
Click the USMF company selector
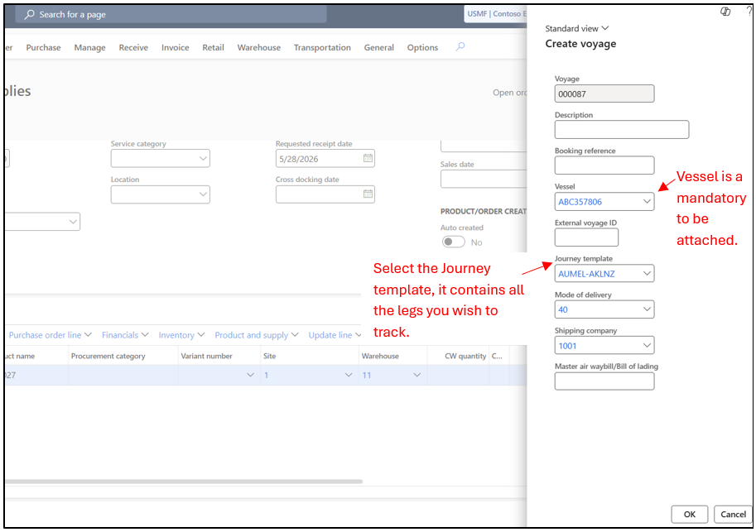[x=496, y=13]
